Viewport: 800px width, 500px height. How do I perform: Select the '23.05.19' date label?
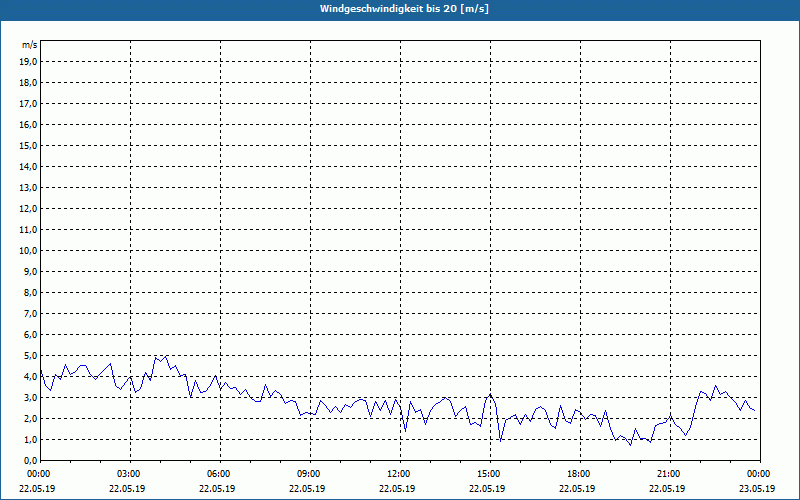tap(757, 488)
